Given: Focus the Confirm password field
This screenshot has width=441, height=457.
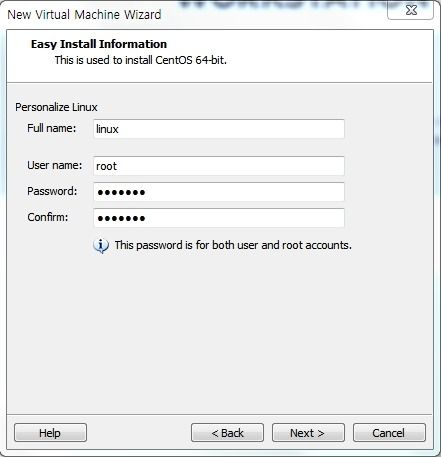Looking at the screenshot, I should point(219,218).
